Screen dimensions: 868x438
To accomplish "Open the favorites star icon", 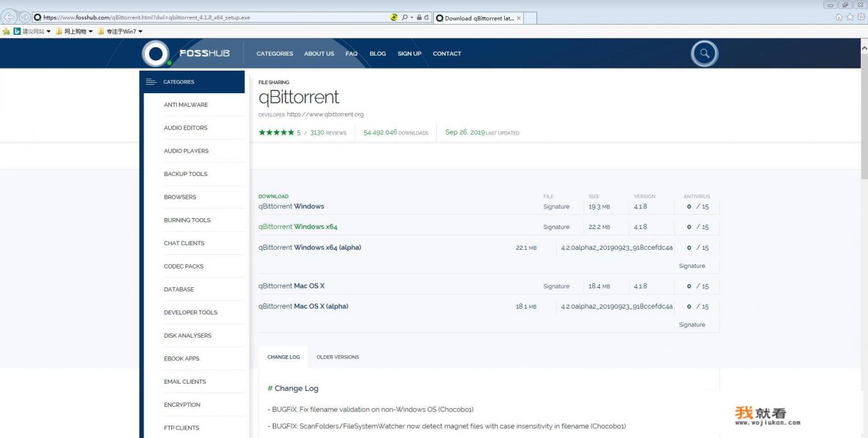I will tap(849, 17).
